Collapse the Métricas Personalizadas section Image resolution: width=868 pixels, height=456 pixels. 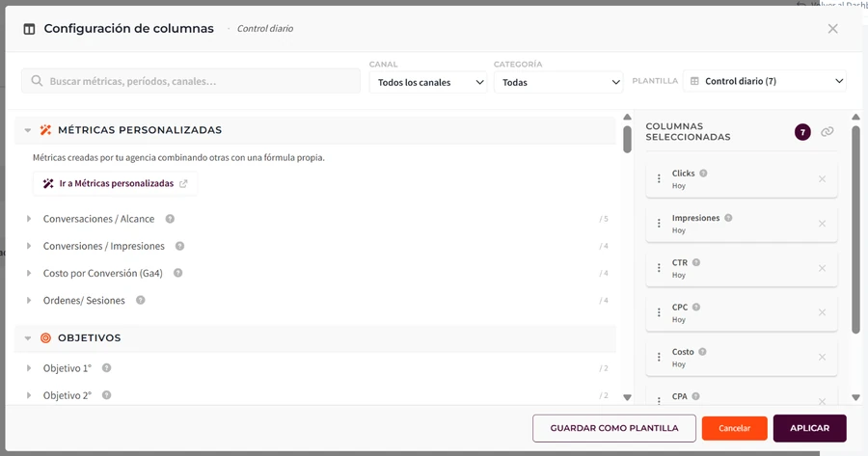coord(28,130)
